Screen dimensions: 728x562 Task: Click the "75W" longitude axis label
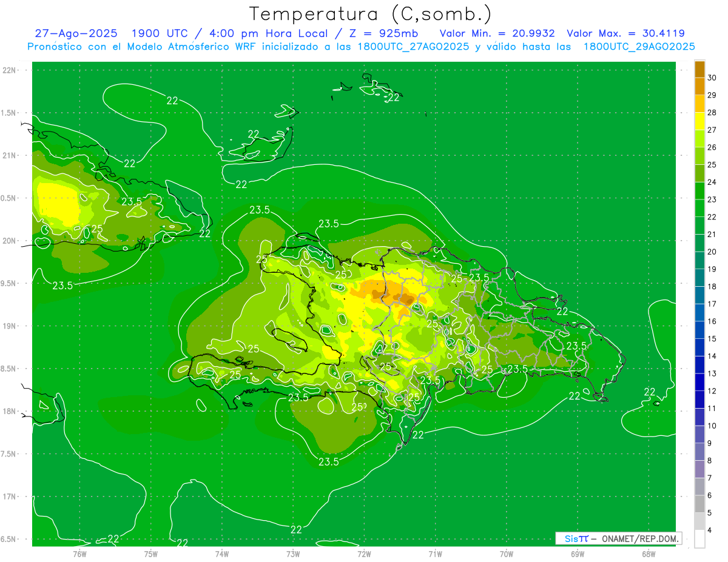tap(150, 554)
